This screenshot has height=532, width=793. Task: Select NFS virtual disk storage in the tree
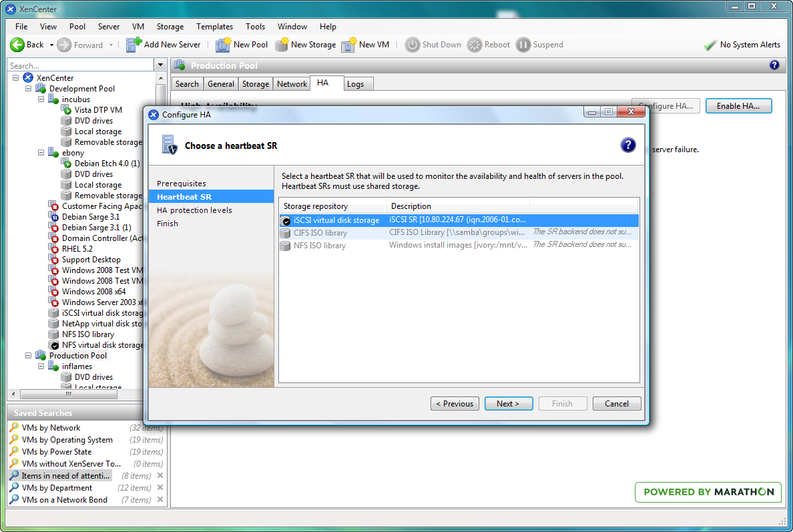pos(102,345)
